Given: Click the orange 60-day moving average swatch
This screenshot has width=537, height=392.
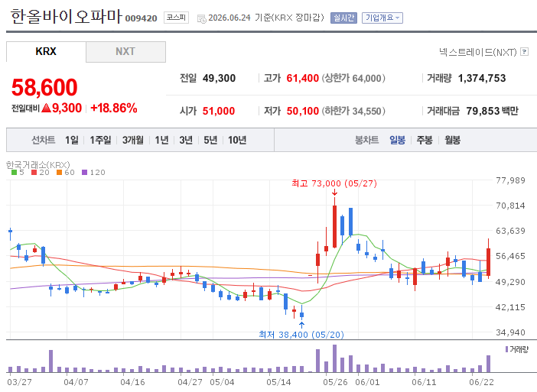Looking at the screenshot, I should coord(59,173).
